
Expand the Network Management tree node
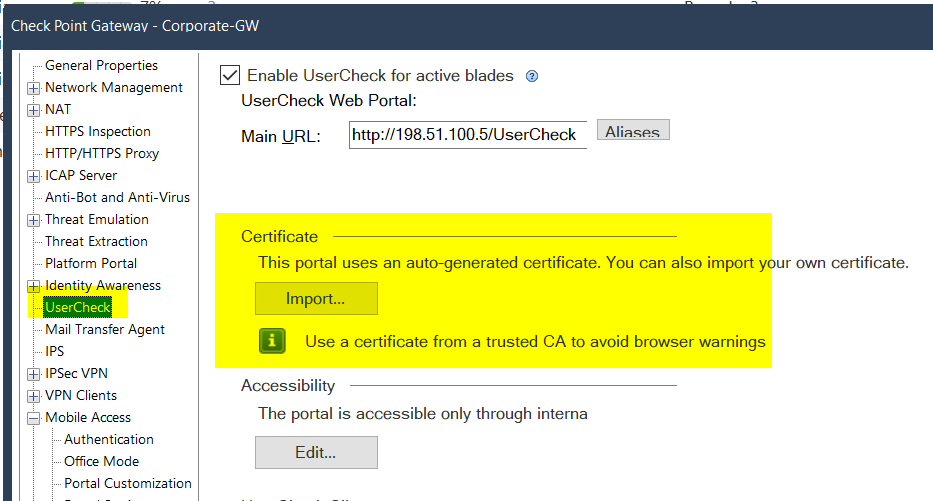[x=34, y=88]
